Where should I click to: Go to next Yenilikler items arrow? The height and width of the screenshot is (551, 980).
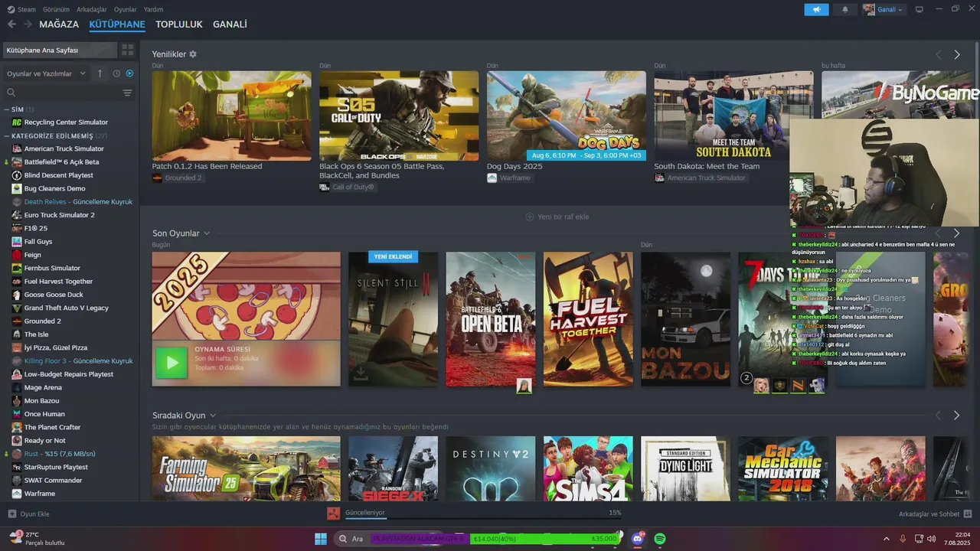(957, 54)
